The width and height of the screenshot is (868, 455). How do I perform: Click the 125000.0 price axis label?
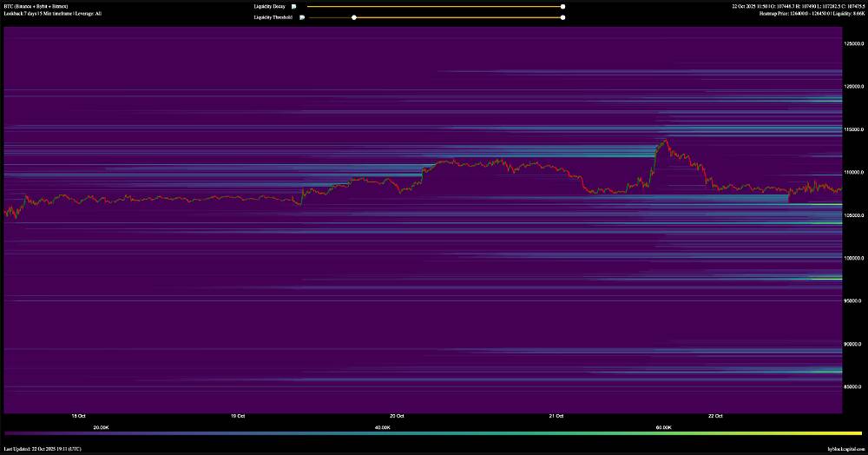click(854, 44)
